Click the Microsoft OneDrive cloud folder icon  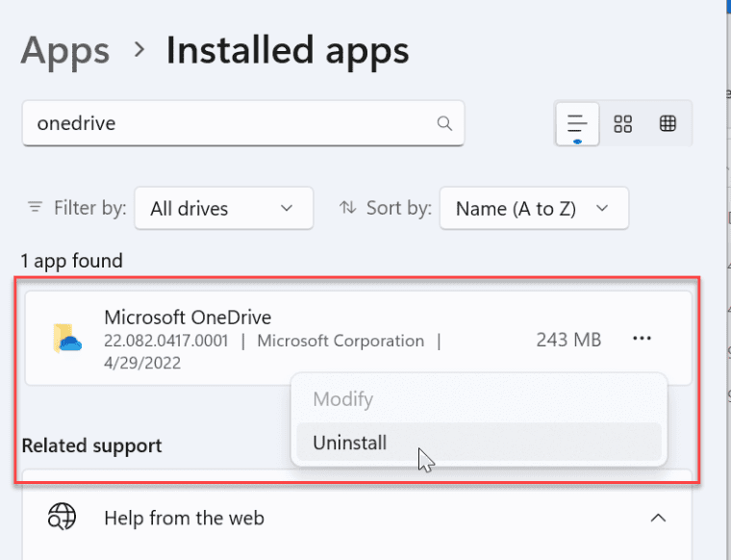point(66,338)
